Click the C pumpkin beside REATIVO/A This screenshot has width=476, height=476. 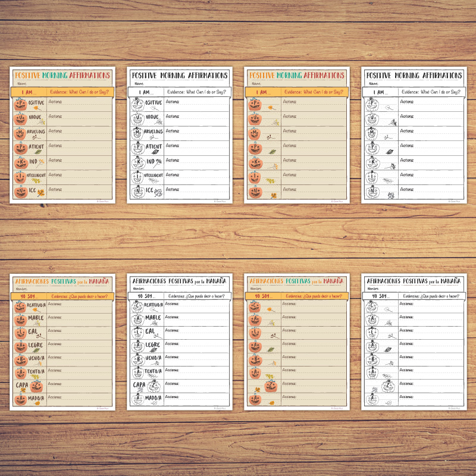pos(20,306)
